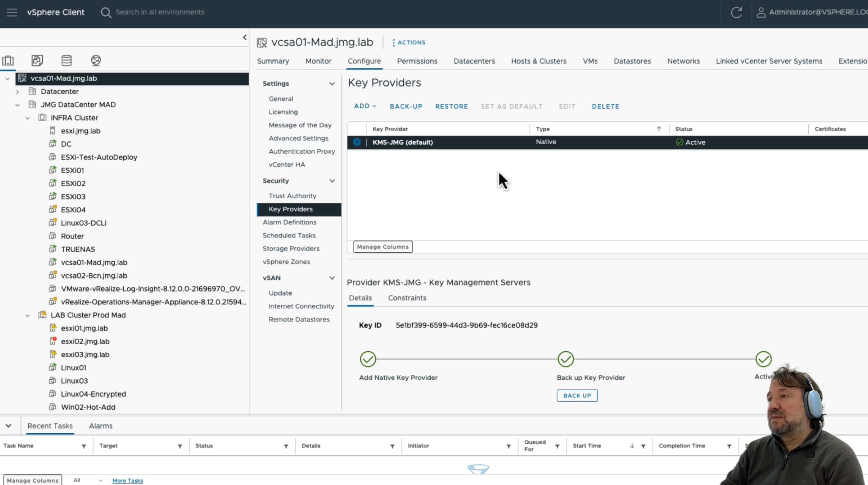868x485 pixels.
Task: Click the Back up Key Provider checkmark
Action: pos(566,359)
